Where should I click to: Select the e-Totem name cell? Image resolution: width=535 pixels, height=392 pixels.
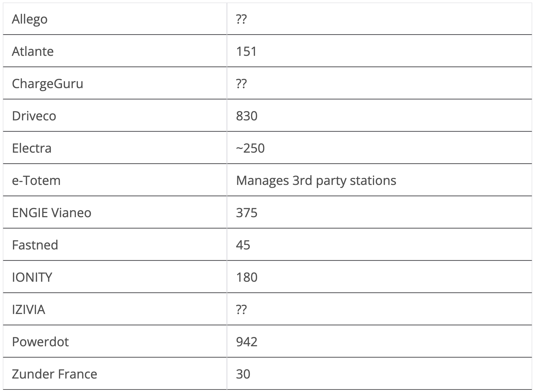point(115,180)
